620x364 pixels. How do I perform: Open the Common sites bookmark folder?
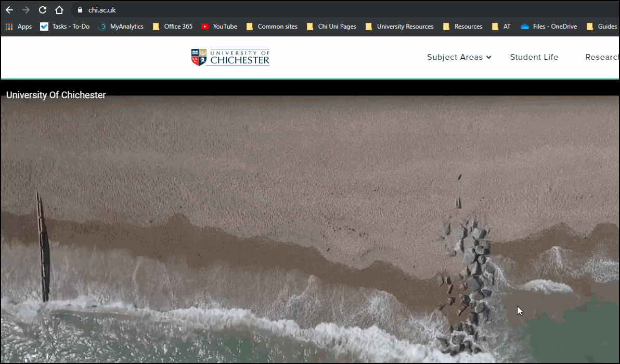coord(272,27)
